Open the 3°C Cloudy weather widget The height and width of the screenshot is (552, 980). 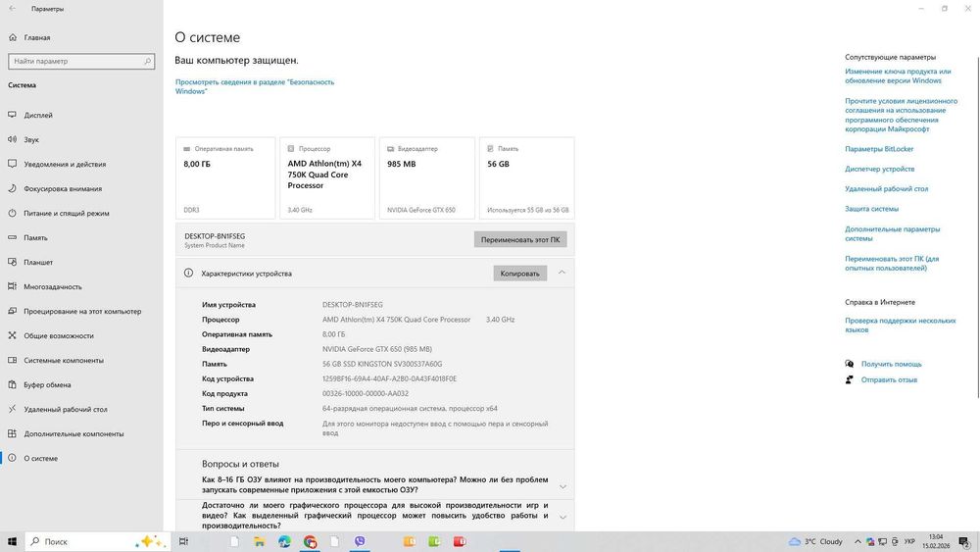[815, 541]
